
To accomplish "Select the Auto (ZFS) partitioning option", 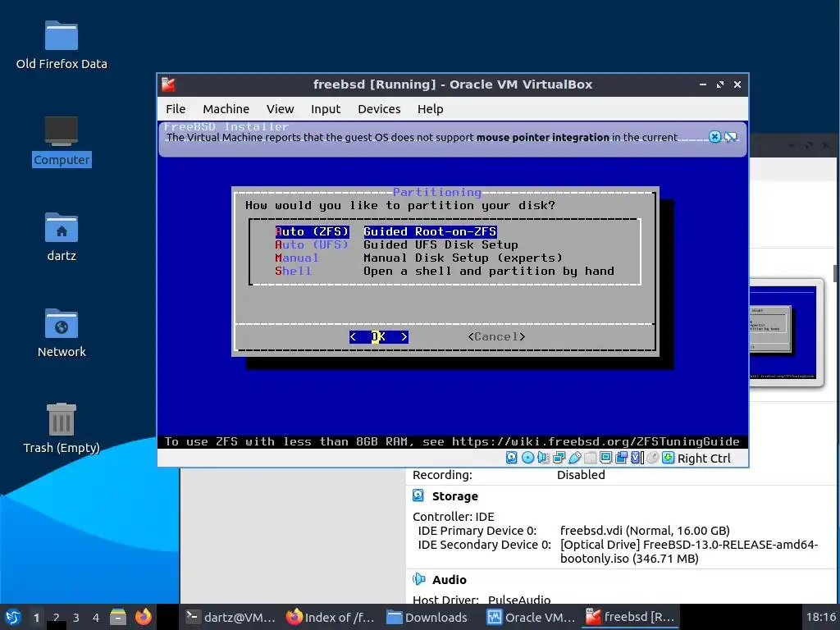I will point(386,231).
